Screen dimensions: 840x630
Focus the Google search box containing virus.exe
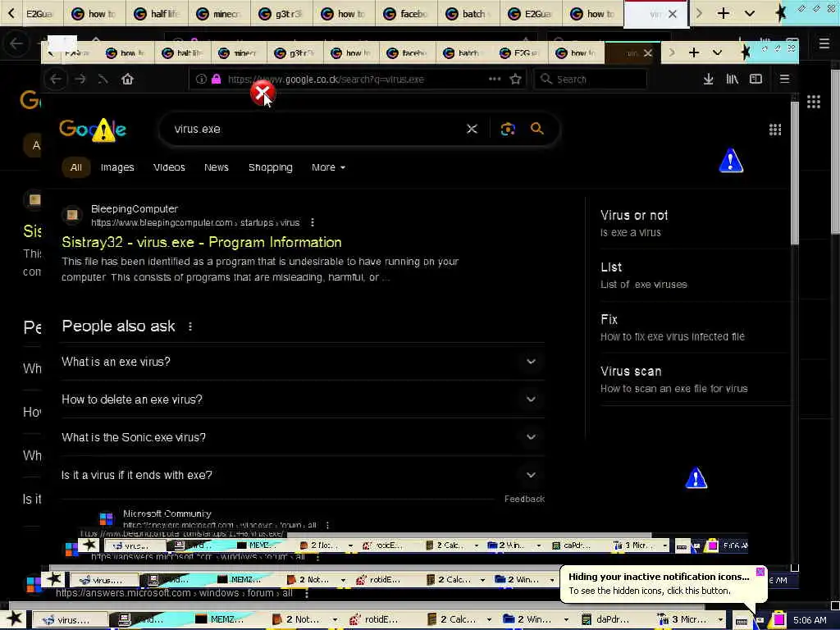[317, 129]
